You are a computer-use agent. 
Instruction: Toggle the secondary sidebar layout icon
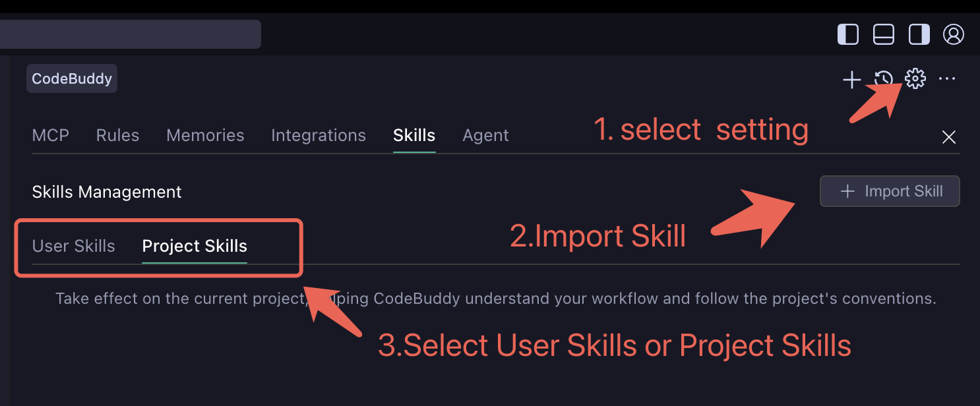919,34
